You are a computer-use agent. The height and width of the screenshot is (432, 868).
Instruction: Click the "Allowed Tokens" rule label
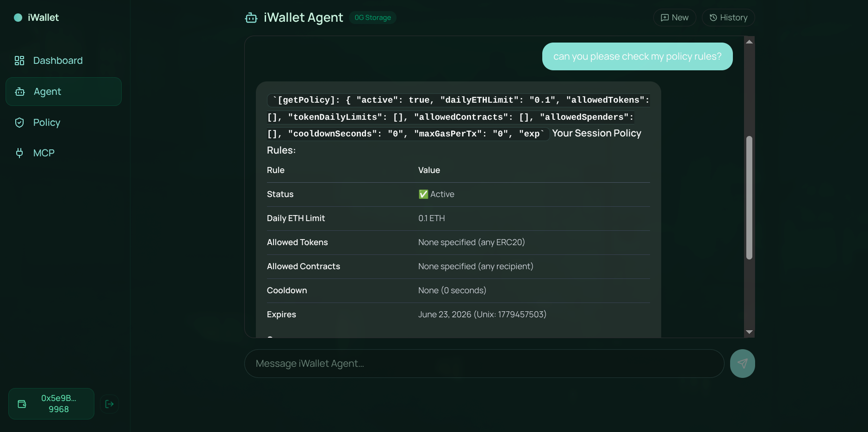(298, 242)
